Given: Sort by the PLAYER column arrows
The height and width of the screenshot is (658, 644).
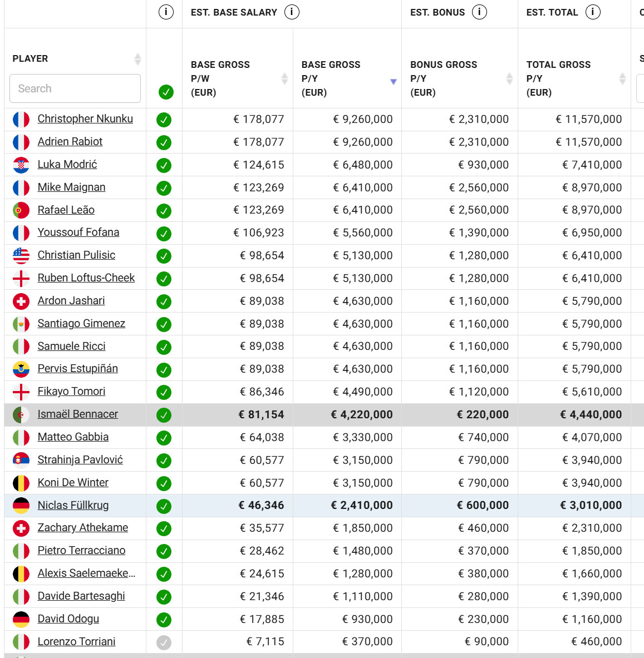Looking at the screenshot, I should click(137, 59).
